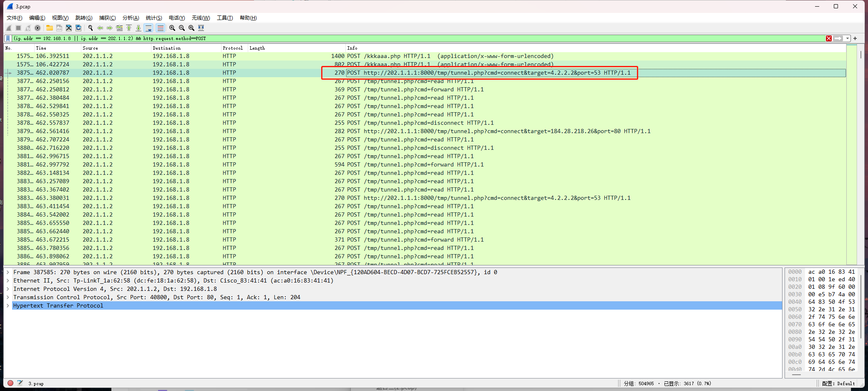Click profile 配置: Default in status bar

coord(838,383)
